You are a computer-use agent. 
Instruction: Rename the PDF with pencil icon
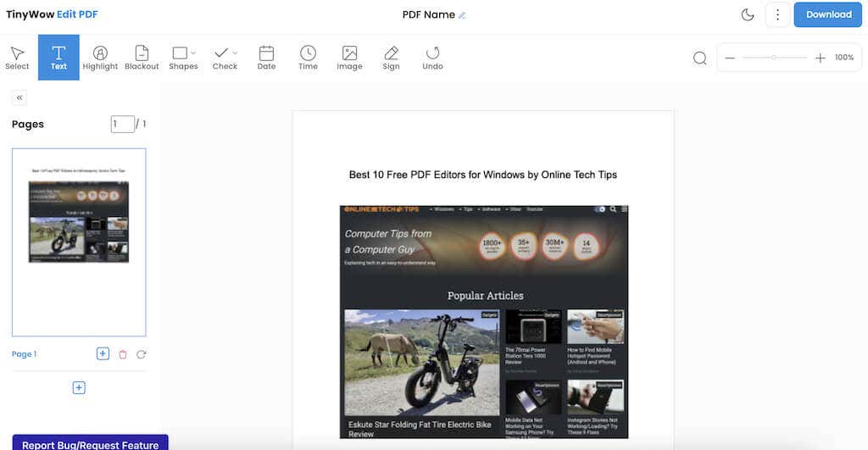tap(462, 15)
